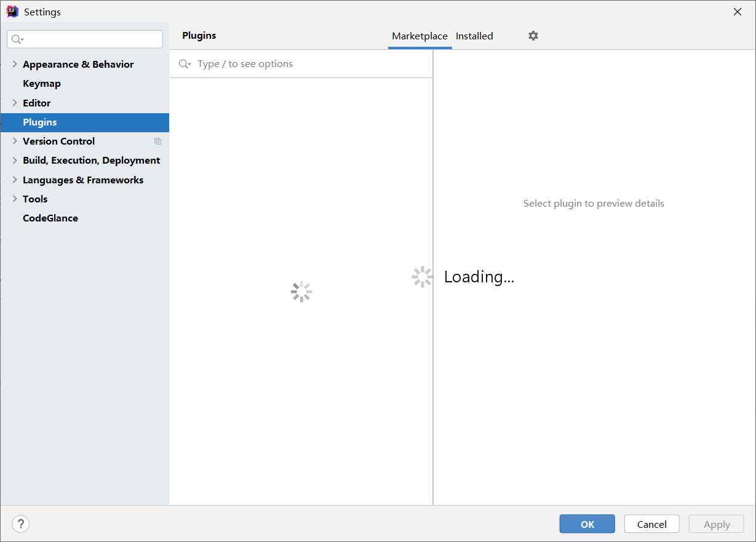The height and width of the screenshot is (542, 756).
Task: Switch to the Installed tab
Action: pos(474,36)
